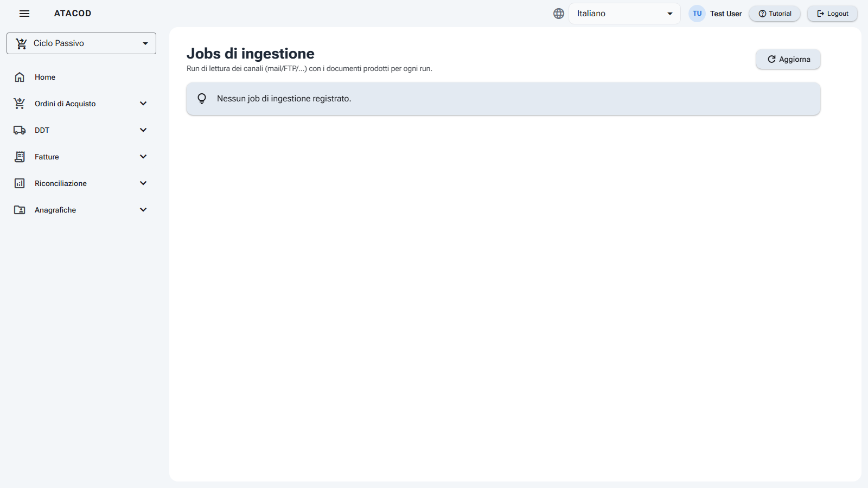Expand the Riconciliazione submenu chevron

(143, 183)
